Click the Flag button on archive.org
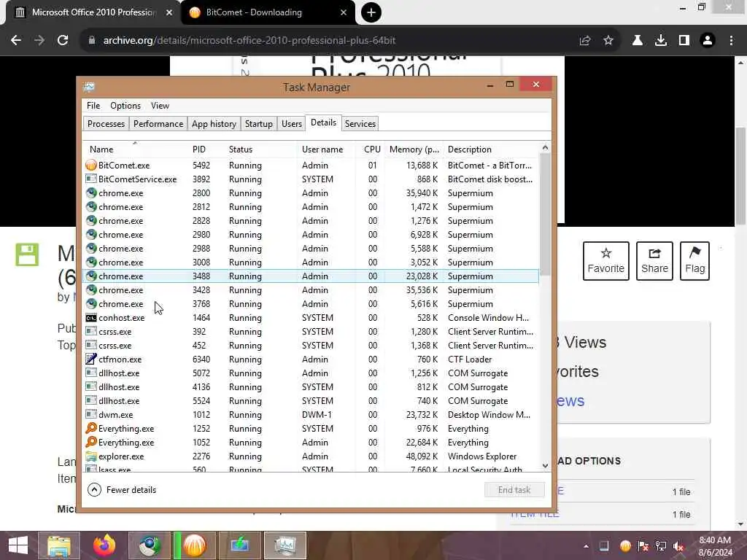This screenshot has height=560, width=747. tap(694, 261)
